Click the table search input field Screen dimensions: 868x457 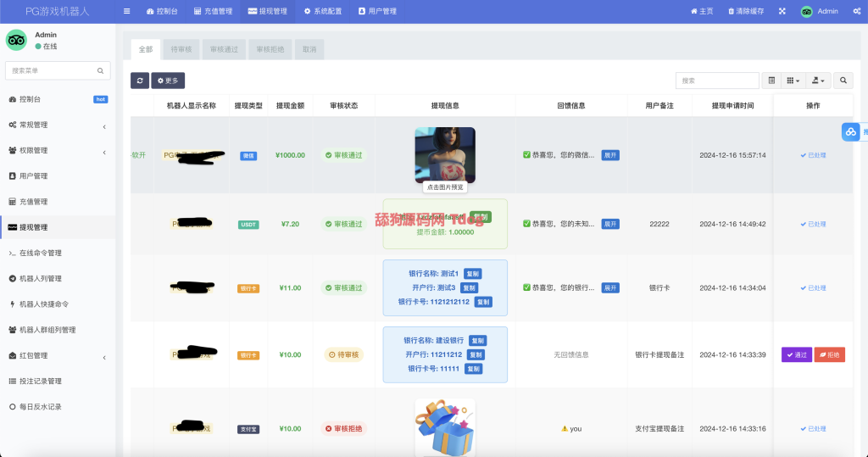[716, 81]
